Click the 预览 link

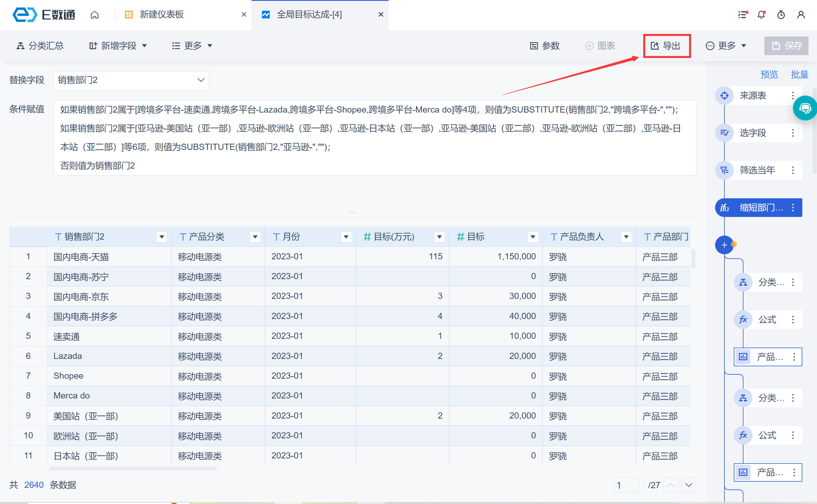pos(769,74)
